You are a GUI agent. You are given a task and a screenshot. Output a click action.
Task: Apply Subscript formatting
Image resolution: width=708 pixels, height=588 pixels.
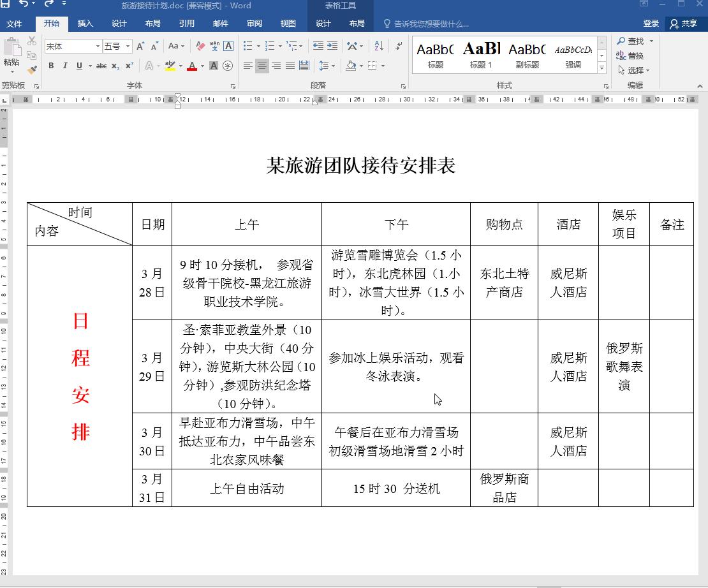(115, 65)
